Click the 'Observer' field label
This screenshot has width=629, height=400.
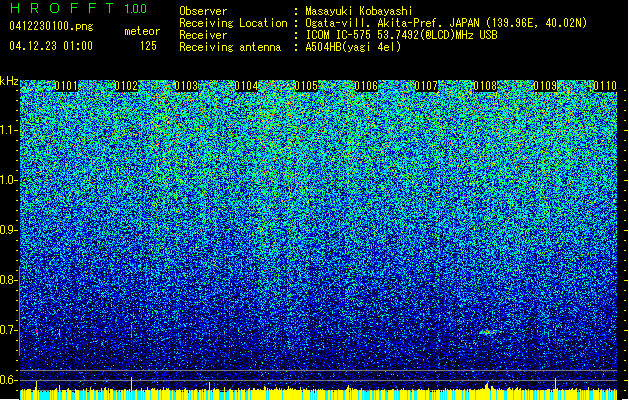203,11
